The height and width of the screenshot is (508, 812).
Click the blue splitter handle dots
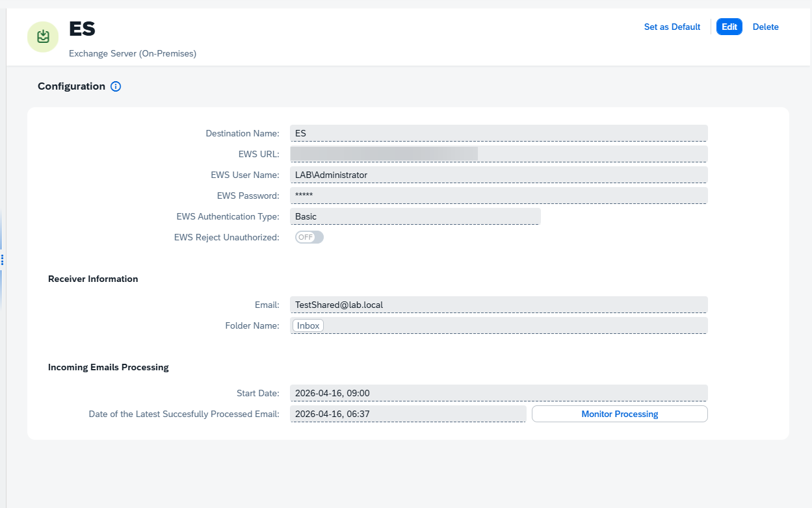point(3,260)
